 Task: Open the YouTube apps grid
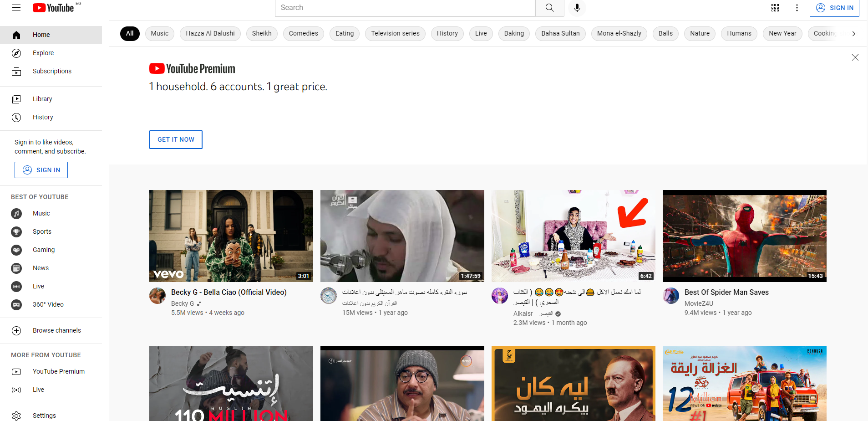point(775,8)
